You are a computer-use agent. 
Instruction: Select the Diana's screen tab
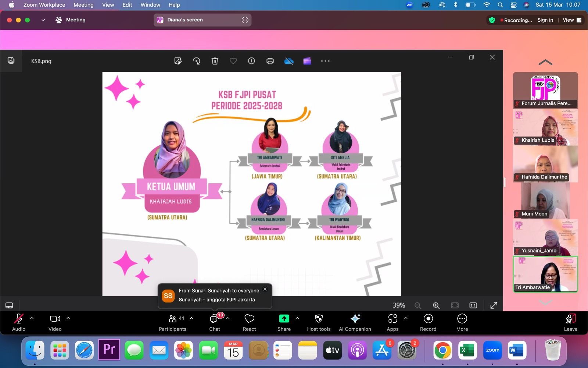[202, 20]
